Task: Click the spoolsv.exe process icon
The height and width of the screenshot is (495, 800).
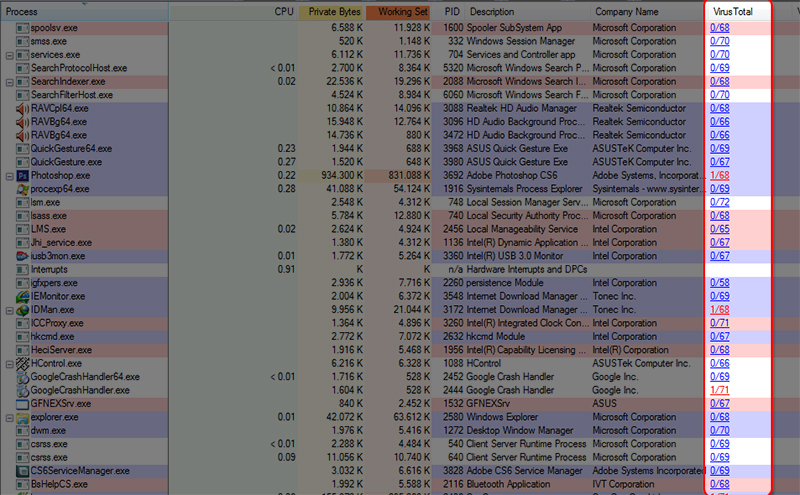Action: pos(22,28)
